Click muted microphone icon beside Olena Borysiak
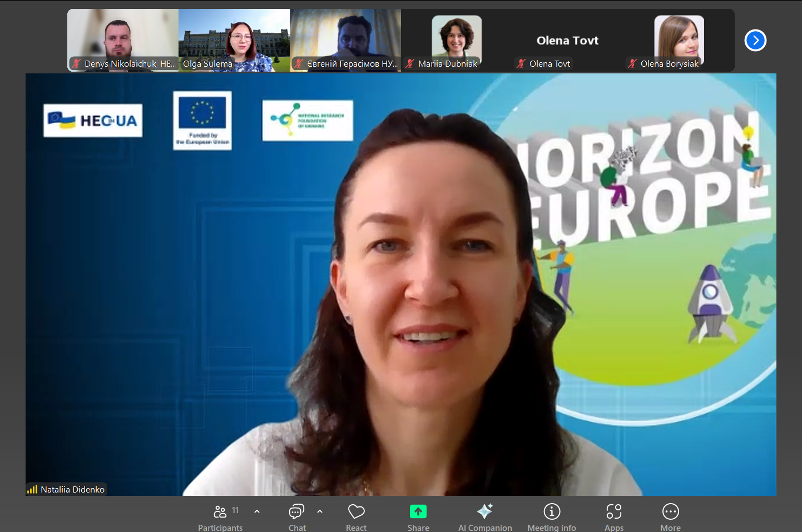Screen dimensions: 802x532 pyautogui.click(x=632, y=63)
